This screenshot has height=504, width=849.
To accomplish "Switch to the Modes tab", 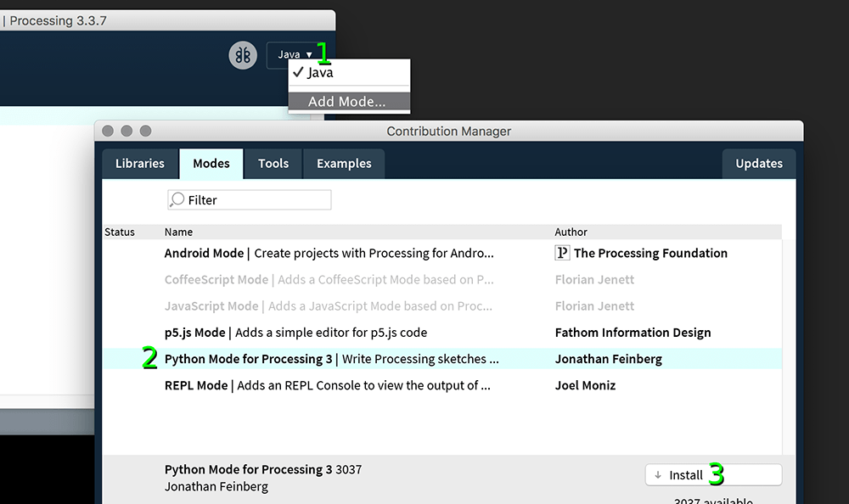I will pos(211,164).
